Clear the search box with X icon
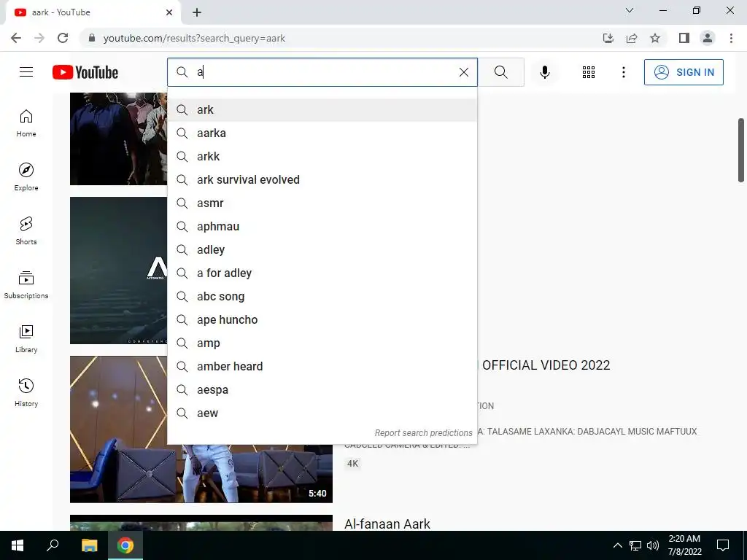This screenshot has height=560, width=747. (463, 72)
